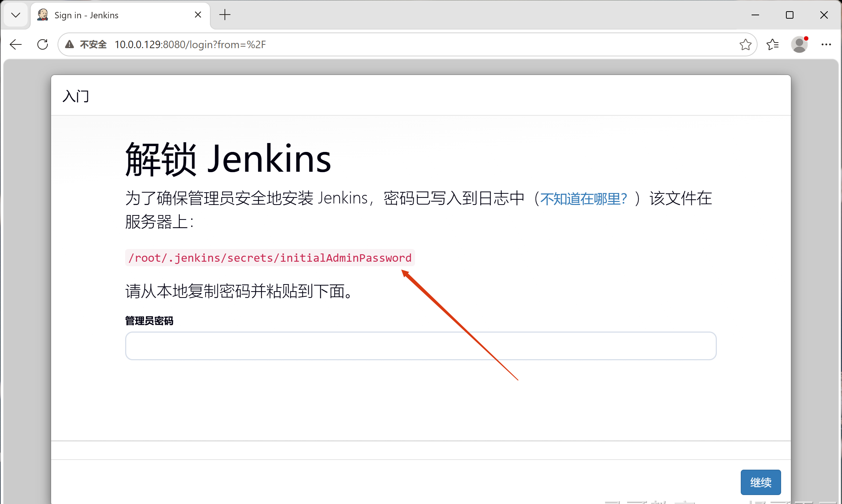Maximize the browser window
Viewport: 842px width, 504px height.
click(790, 15)
